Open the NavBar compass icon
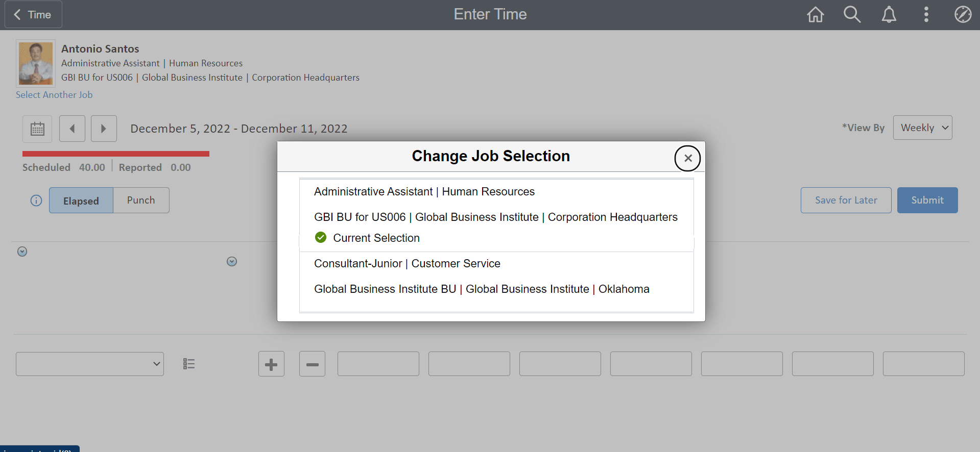The width and height of the screenshot is (980, 452). pyautogui.click(x=963, y=14)
